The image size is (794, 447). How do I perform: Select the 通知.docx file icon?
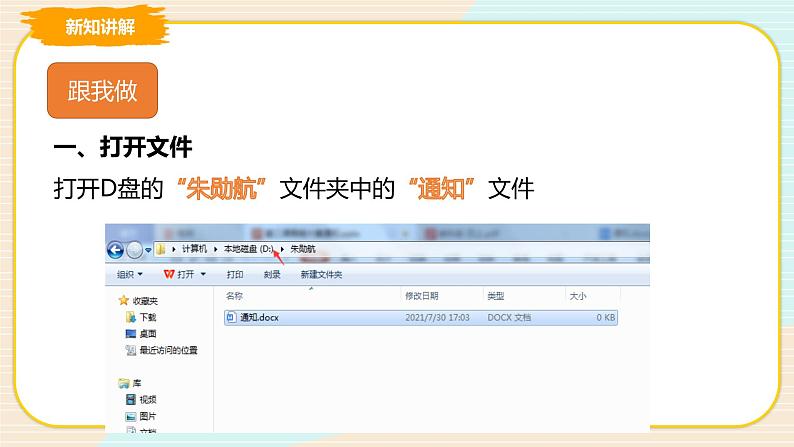tap(232, 317)
